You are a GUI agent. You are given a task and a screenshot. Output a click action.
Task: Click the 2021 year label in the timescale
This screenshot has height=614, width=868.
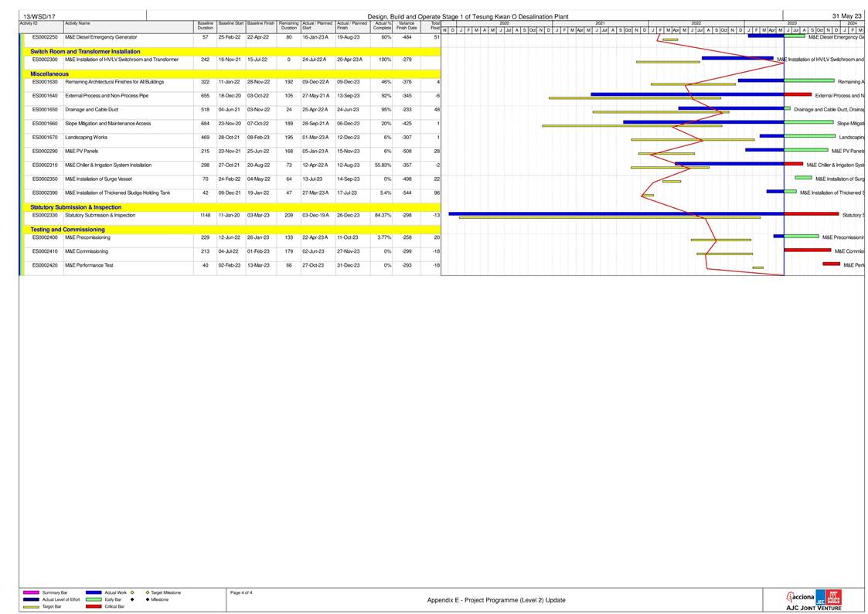[600, 23]
